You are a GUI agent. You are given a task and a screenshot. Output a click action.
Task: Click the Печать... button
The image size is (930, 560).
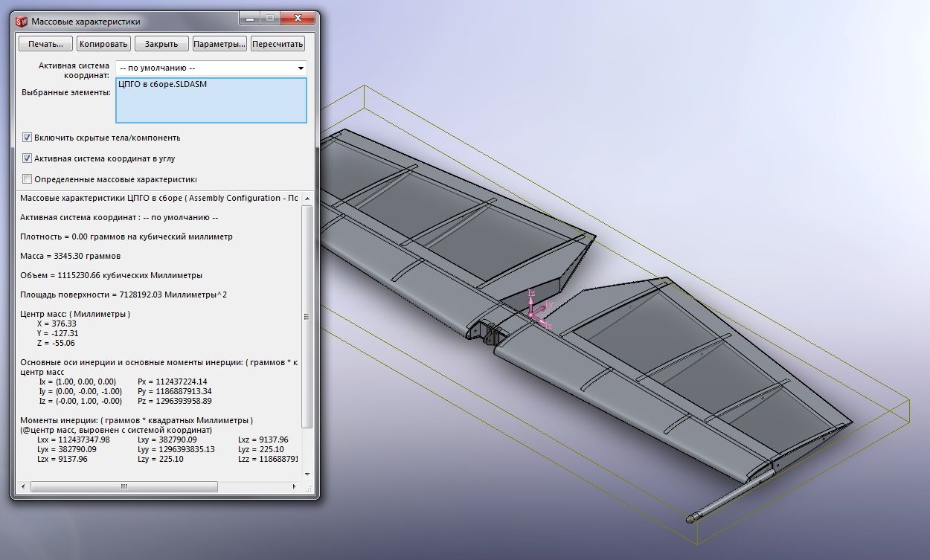click(x=45, y=44)
